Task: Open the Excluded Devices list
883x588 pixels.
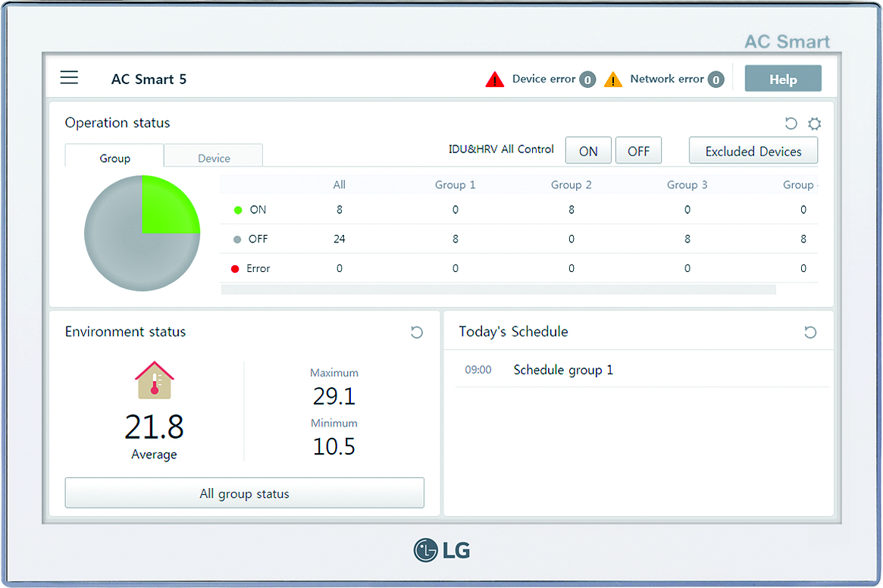Action: (753, 151)
